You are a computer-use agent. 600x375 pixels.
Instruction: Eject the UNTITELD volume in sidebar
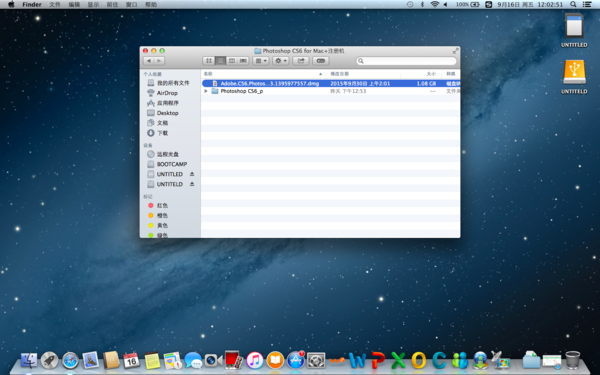[192, 184]
